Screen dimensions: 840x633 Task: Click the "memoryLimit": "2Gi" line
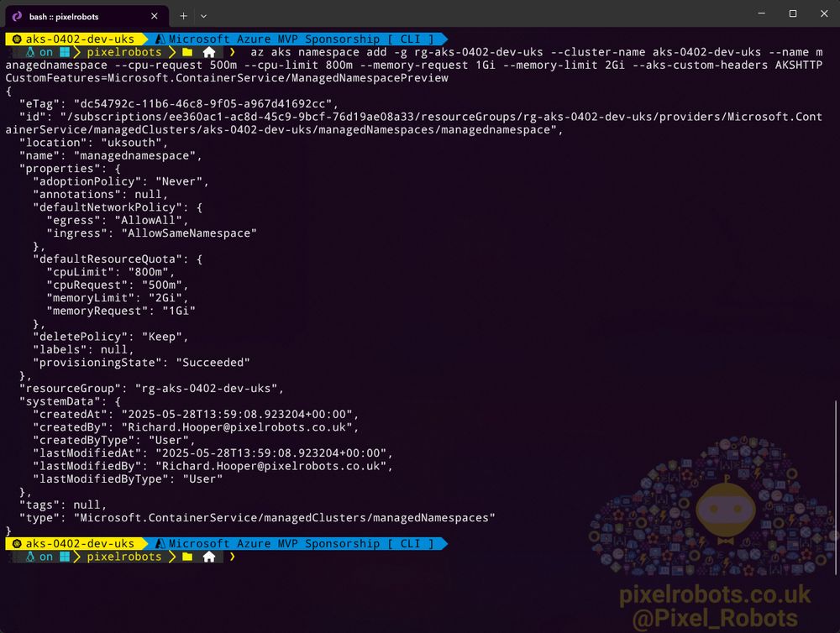tap(118, 298)
